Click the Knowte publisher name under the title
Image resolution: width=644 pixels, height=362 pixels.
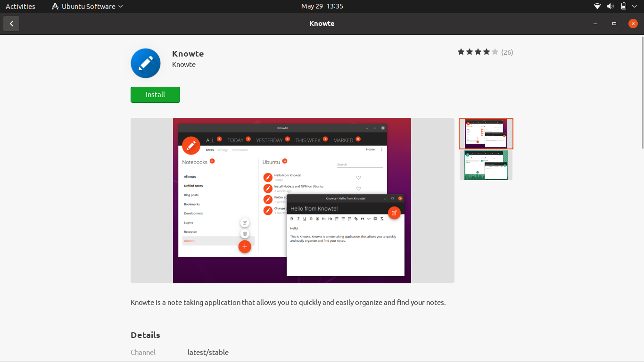click(x=184, y=65)
